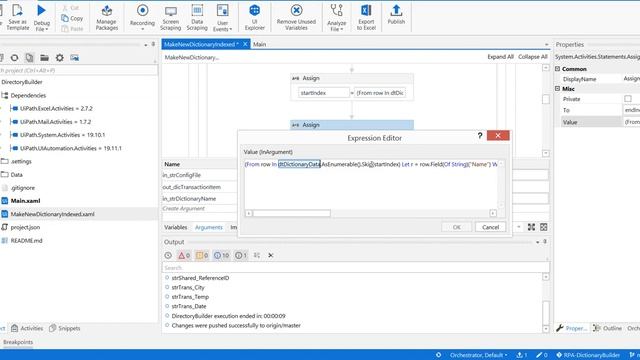
Task: Open Debug File dropdown arrow
Action: click(x=47, y=29)
